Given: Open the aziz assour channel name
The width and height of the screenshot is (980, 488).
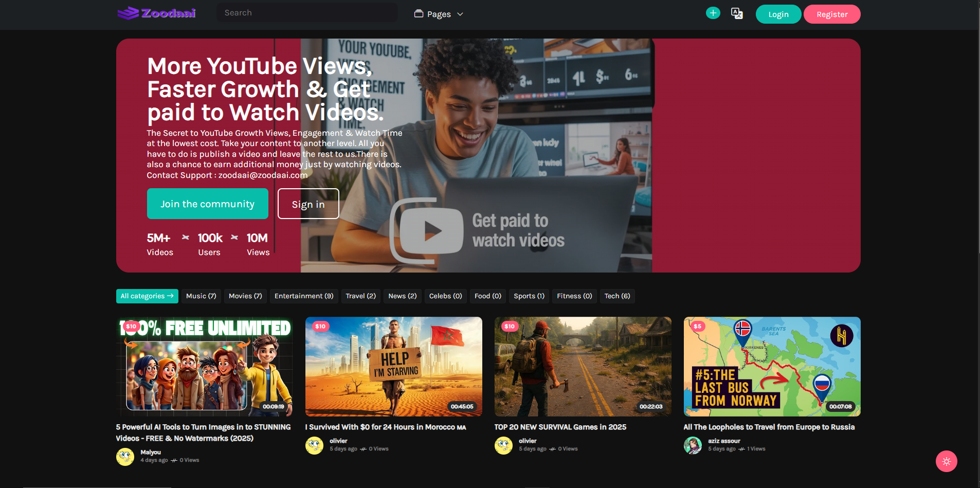Looking at the screenshot, I should tap(724, 441).
